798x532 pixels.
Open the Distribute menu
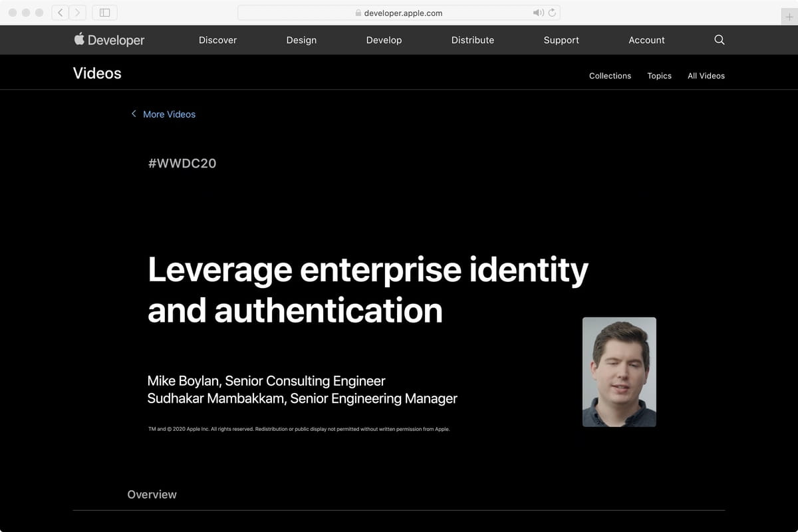coord(473,40)
